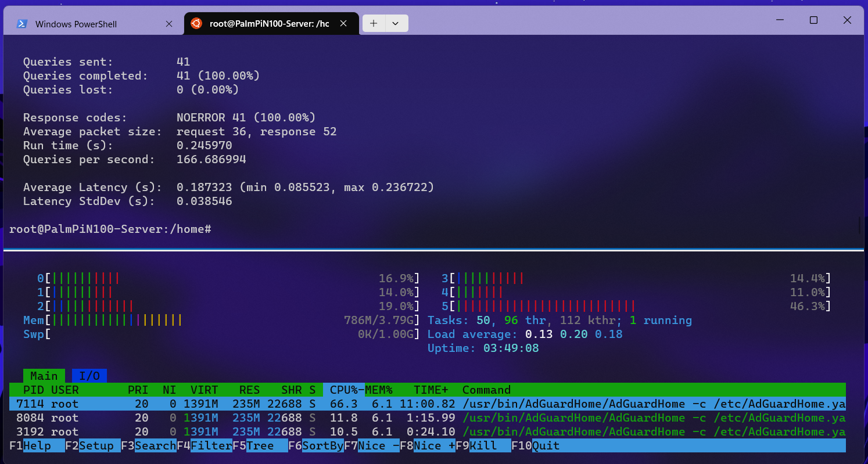Close the Windows PowerShell tab
This screenshot has width=868, height=464.
tap(169, 24)
